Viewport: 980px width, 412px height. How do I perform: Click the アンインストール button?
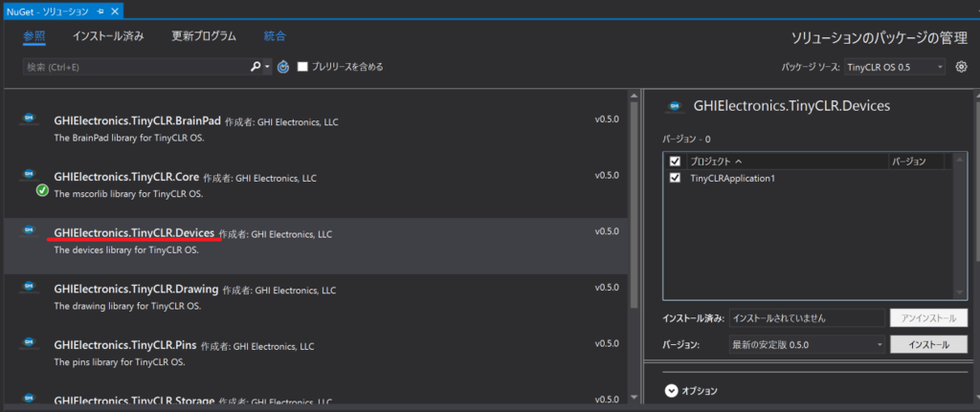(x=928, y=317)
